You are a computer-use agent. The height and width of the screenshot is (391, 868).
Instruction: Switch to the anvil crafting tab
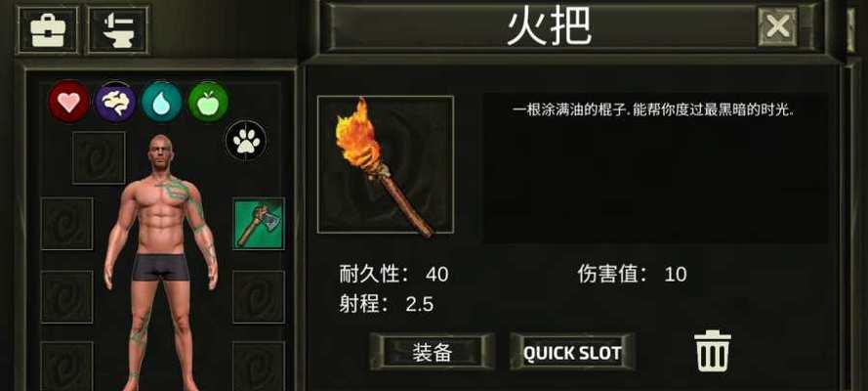click(x=118, y=30)
